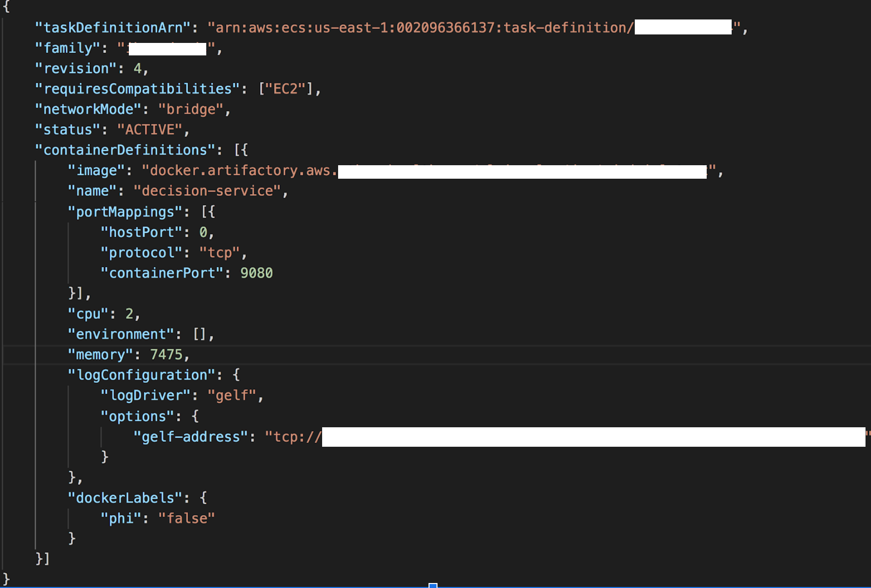Screen dimensions: 871x588
Task: Click the "ACTIVE" status value
Action: click(150, 130)
